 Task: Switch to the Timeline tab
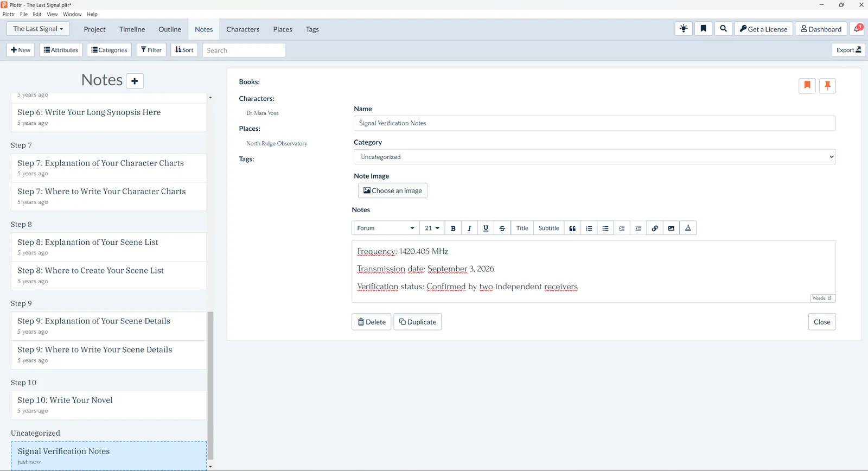click(x=132, y=29)
